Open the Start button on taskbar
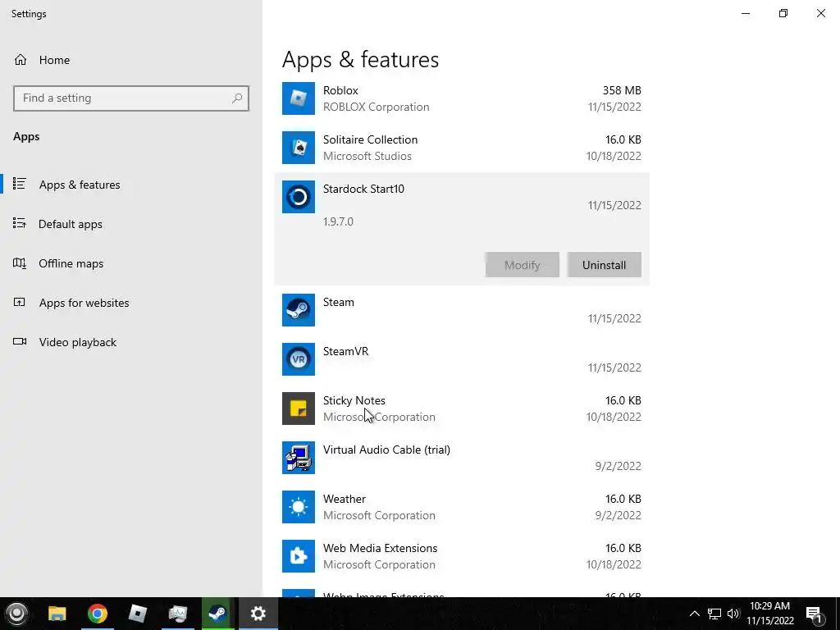Screen dimensions: 840x630 pyautogui.click(x=16, y=614)
